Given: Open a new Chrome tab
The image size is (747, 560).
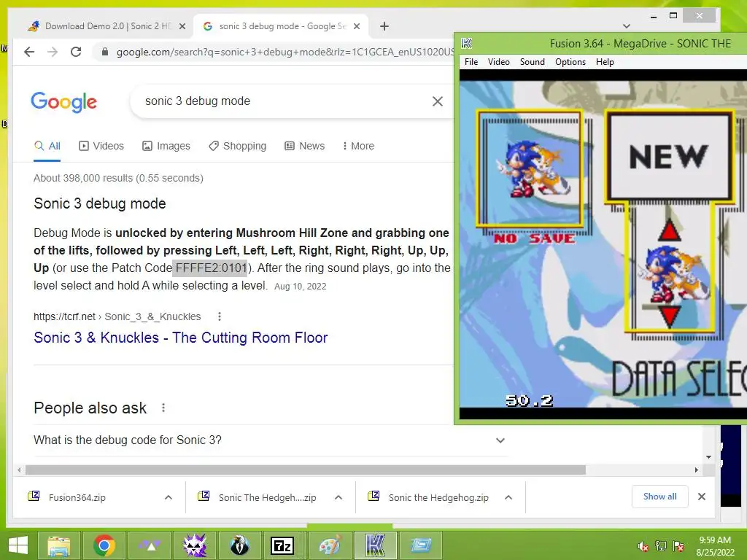Looking at the screenshot, I should click(384, 26).
